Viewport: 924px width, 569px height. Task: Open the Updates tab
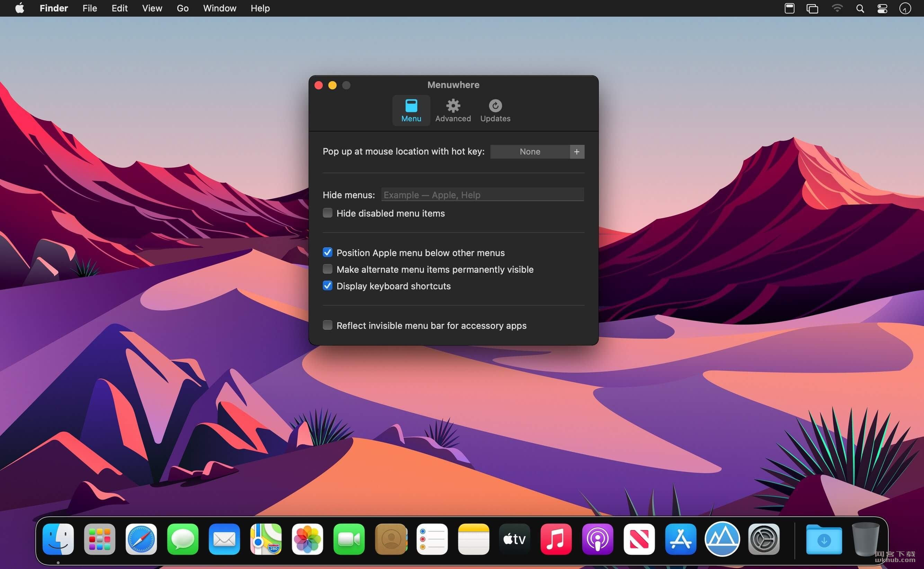pyautogui.click(x=495, y=110)
